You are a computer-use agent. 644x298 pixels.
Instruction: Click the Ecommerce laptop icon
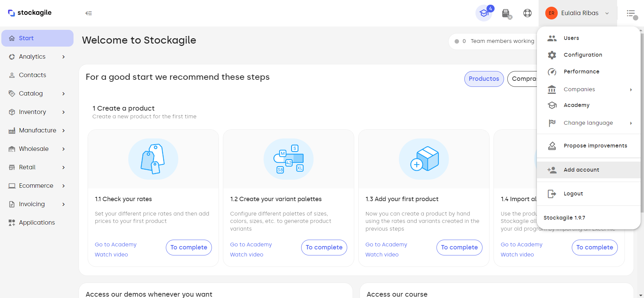point(12,186)
